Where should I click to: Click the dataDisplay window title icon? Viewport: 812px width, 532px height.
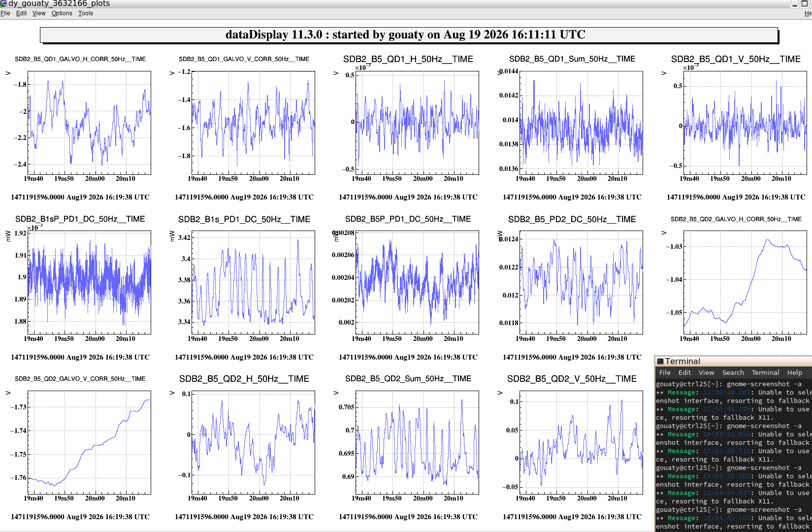(x=3, y=3)
